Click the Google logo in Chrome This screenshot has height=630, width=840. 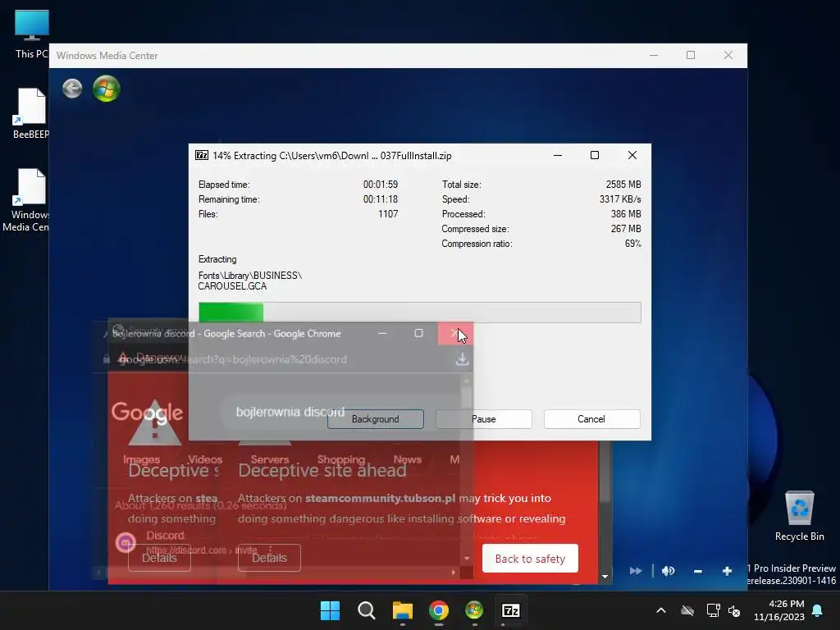coord(148,412)
